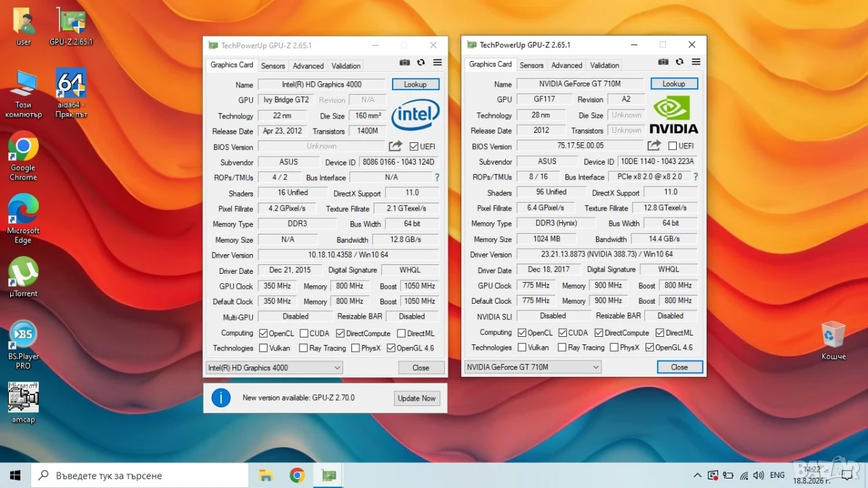
Task: Click the Device ID field 10DE 1140 - 1043 223A
Action: coord(658,161)
